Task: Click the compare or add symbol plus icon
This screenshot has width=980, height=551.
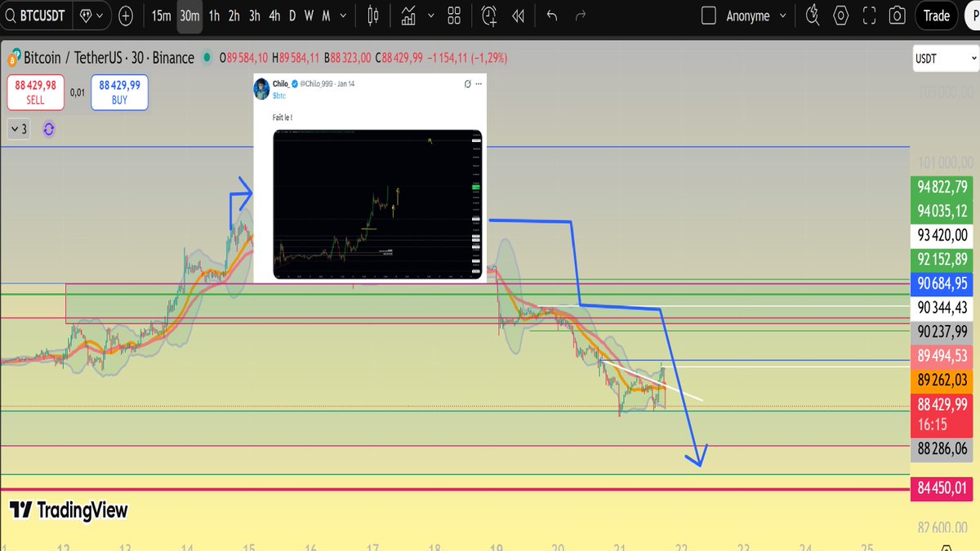Action: [x=126, y=16]
